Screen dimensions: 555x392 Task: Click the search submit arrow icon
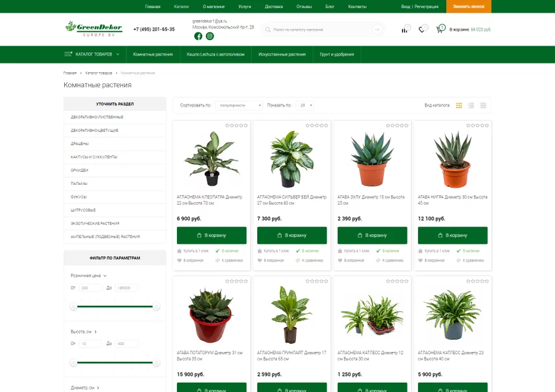click(x=377, y=30)
